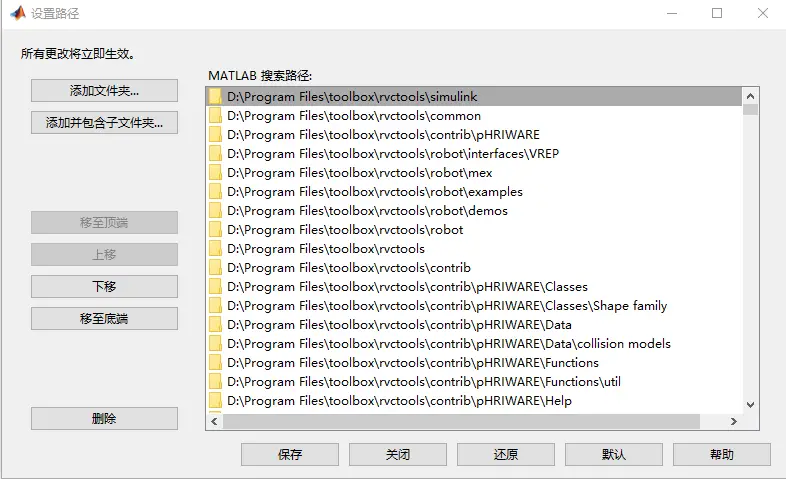
Task: Select path D:\Program Files\toolbox\rvctools\common
Action: tap(474, 116)
